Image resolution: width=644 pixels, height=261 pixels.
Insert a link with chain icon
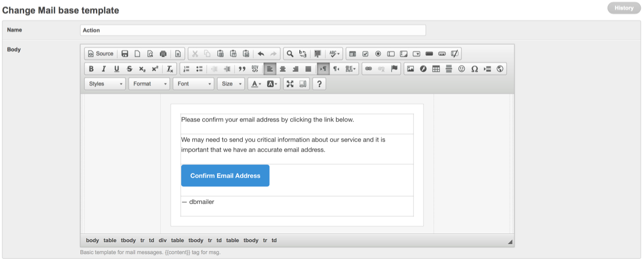coord(369,69)
